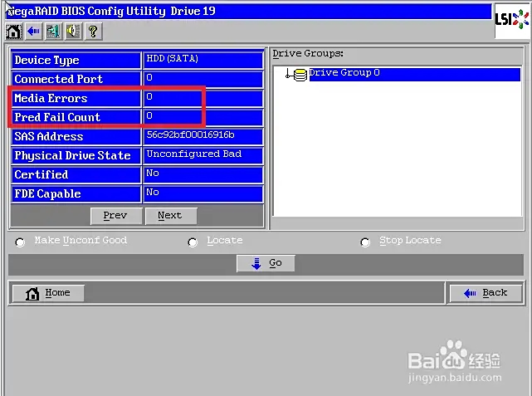The width and height of the screenshot is (532, 396).
Task: Select the Make Unconf Good radio button
Action: 20,242
